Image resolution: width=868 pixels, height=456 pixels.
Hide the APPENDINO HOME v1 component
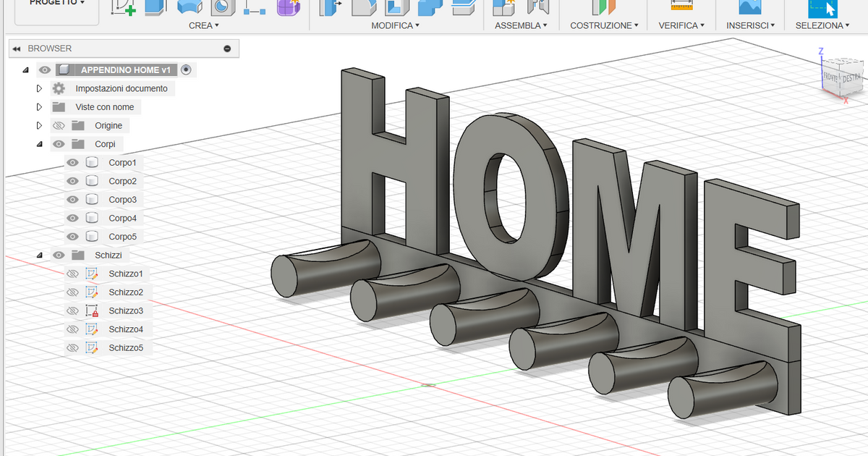tap(45, 70)
